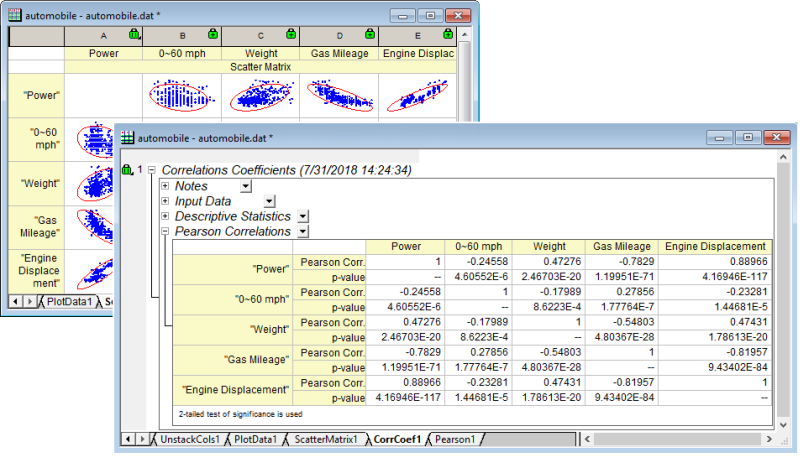Collapse the Pearson Correlations section

[165, 231]
